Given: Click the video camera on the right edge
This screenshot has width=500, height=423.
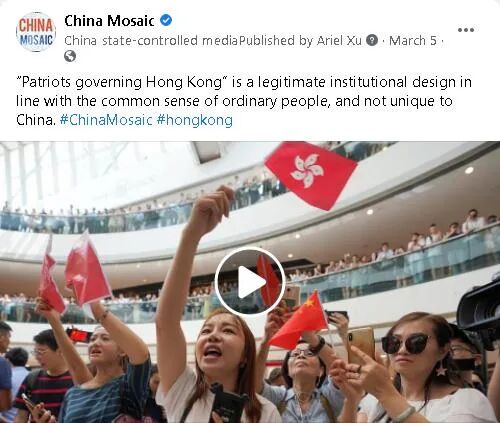Looking at the screenshot, I should (479, 310).
